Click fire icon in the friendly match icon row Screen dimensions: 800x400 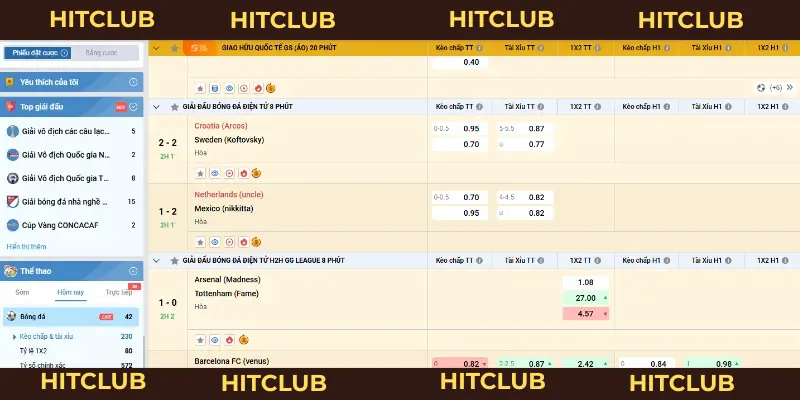[258, 88]
